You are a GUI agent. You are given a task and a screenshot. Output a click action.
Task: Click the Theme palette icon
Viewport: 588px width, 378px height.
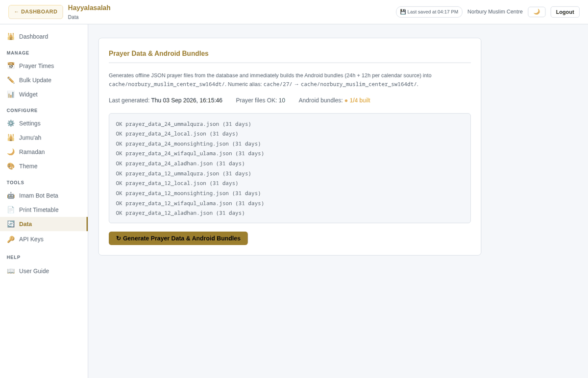[x=11, y=166]
